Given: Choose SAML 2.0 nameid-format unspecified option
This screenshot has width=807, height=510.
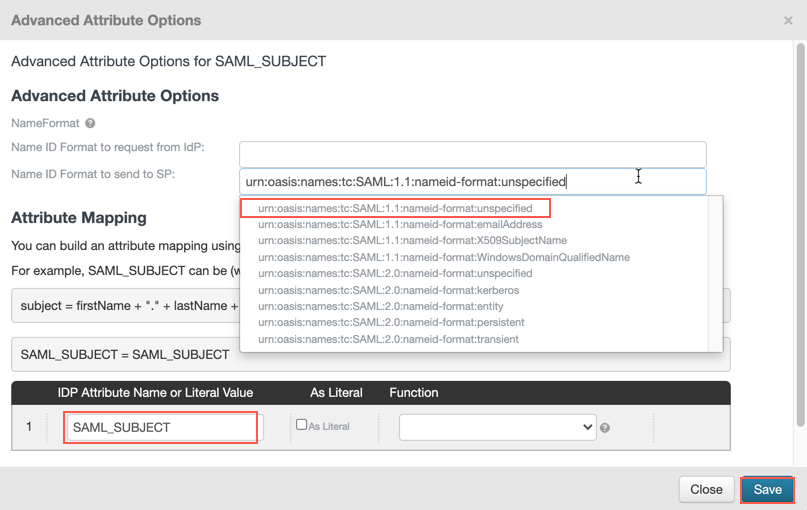Looking at the screenshot, I should tap(395, 273).
